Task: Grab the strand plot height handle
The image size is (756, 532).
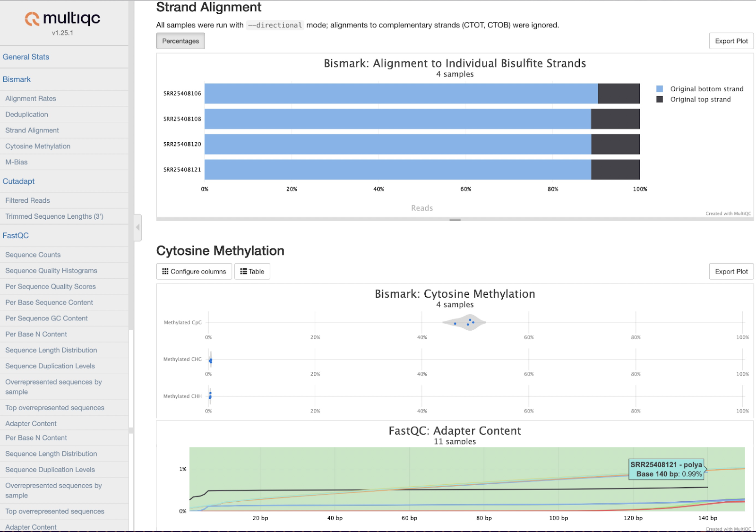Action: (x=455, y=219)
